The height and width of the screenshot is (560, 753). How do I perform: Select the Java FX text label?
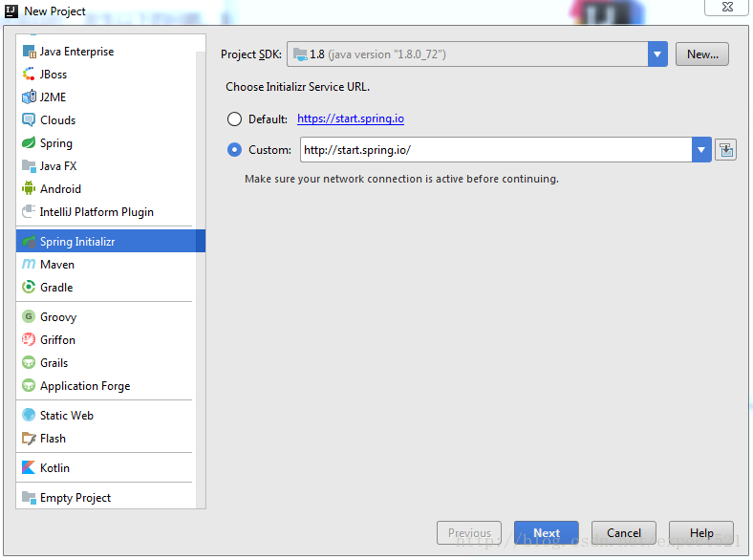58,166
